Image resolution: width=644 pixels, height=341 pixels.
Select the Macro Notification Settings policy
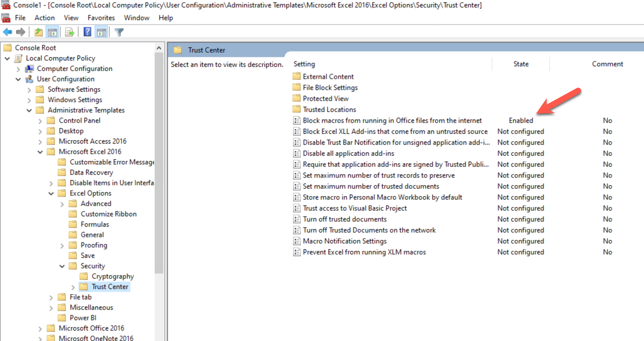pyautogui.click(x=345, y=241)
